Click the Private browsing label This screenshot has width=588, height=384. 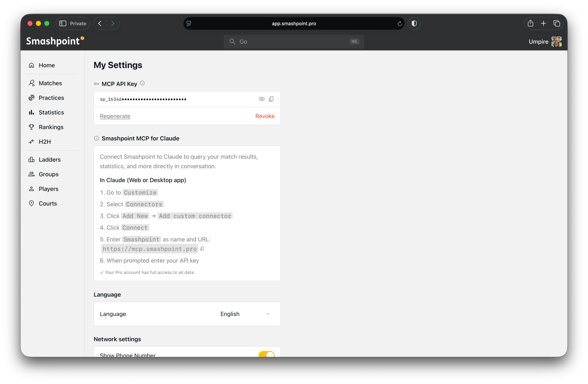tap(78, 23)
